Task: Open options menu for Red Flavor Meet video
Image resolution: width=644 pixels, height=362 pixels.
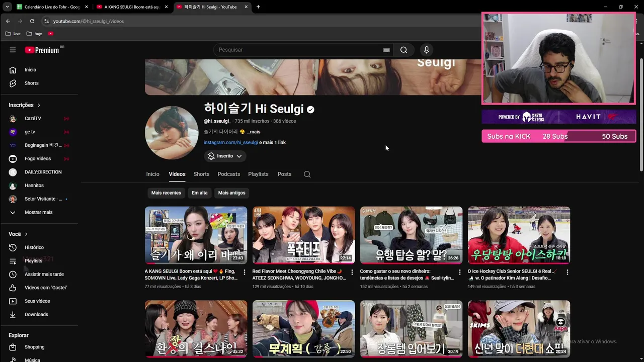Action: click(352, 272)
